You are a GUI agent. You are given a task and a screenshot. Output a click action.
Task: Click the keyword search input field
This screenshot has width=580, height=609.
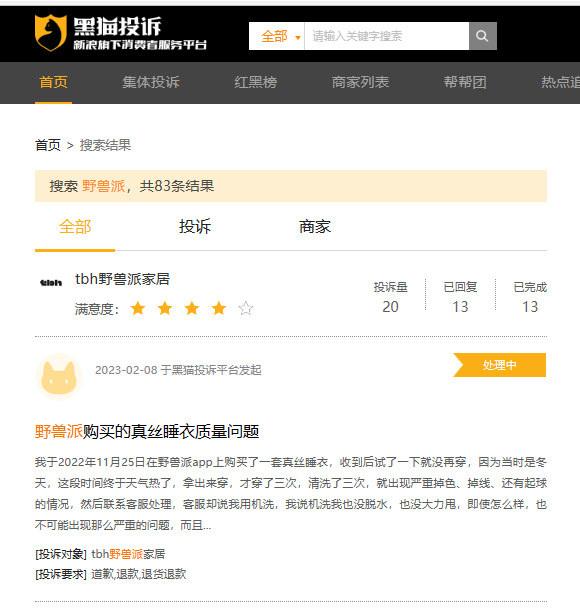[387, 36]
